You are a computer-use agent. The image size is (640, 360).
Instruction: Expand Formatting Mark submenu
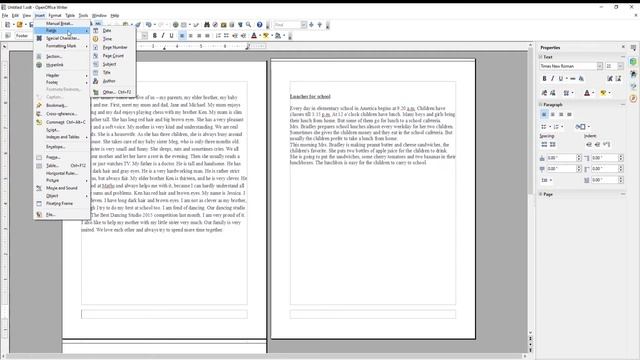coord(61,46)
